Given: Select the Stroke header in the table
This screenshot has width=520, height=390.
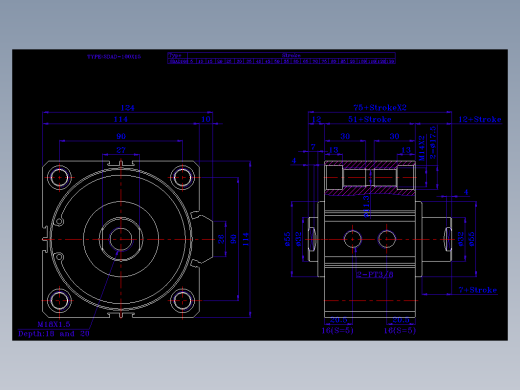Looking at the screenshot, I should (291, 55).
